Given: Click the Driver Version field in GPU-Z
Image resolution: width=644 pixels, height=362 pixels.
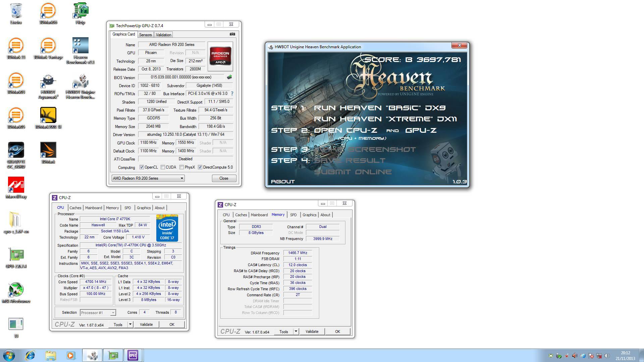Looking at the screenshot, I should pyautogui.click(x=185, y=134).
